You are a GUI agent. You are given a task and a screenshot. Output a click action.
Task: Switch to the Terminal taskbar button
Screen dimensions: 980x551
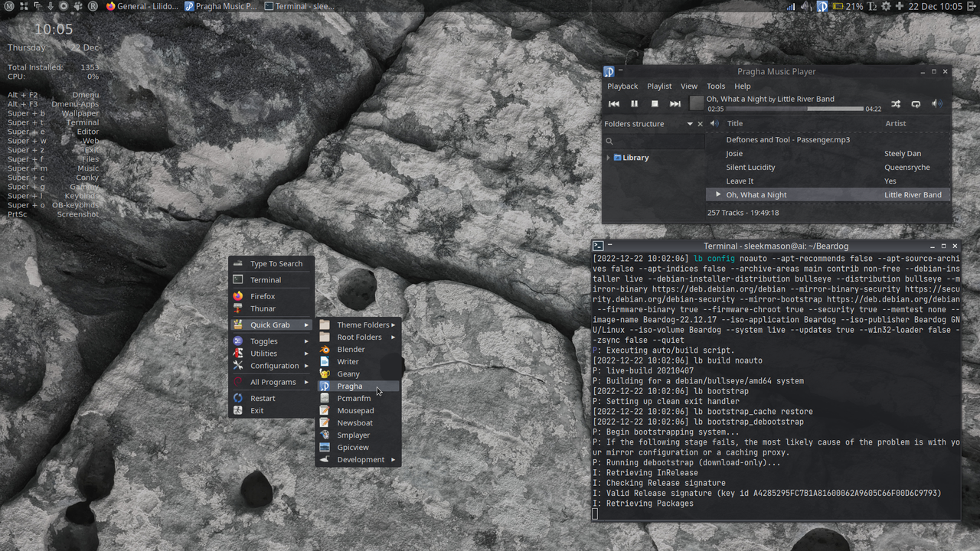coord(300,6)
